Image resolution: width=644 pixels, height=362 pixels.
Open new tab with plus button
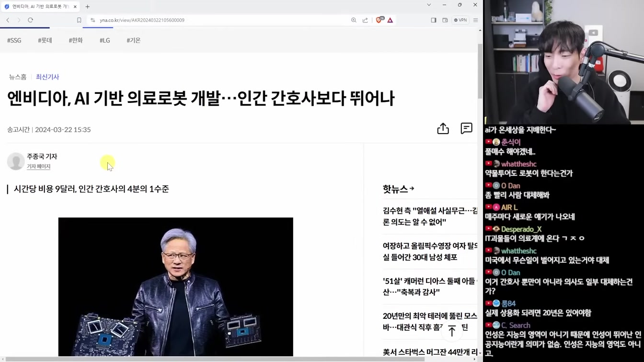coord(87,7)
